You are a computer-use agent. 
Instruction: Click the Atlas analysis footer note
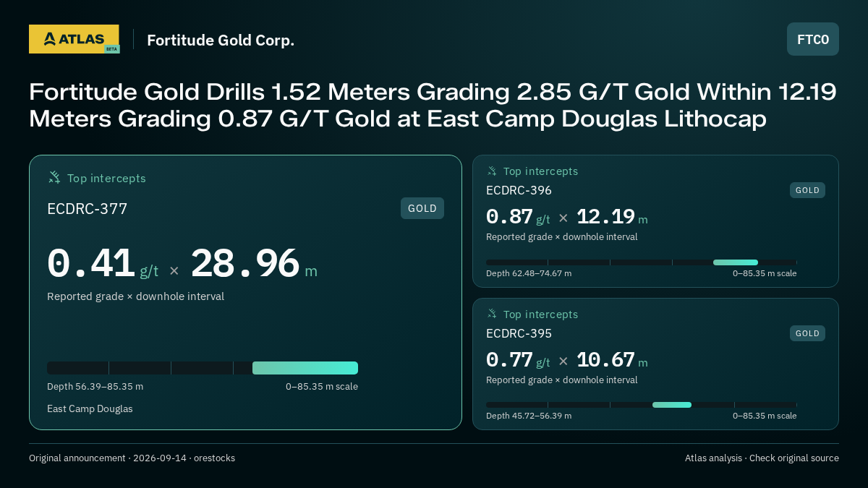click(x=762, y=458)
